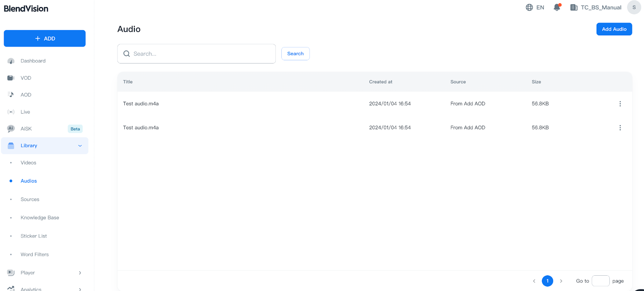The height and width of the screenshot is (291, 644).
Task: Click the globe language icon
Action: tap(529, 7)
